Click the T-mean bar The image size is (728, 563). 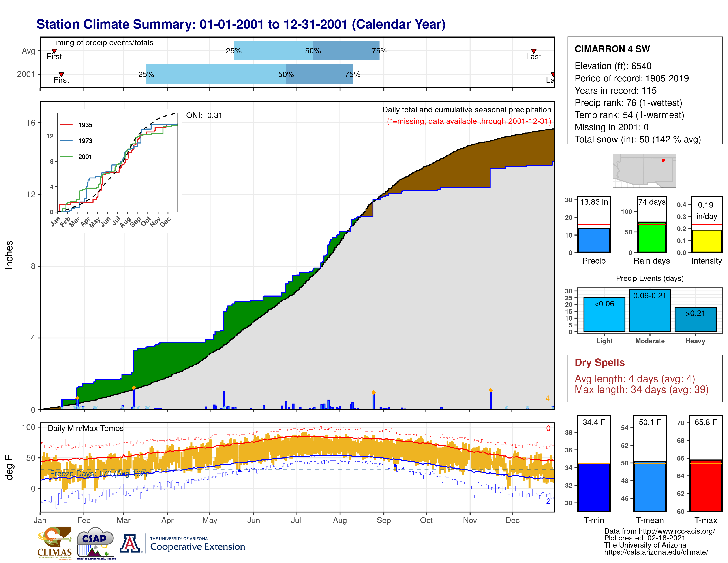pos(650,487)
